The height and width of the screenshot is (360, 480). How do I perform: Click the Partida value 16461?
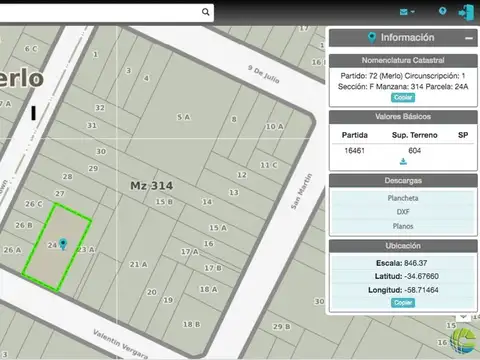pos(354,151)
